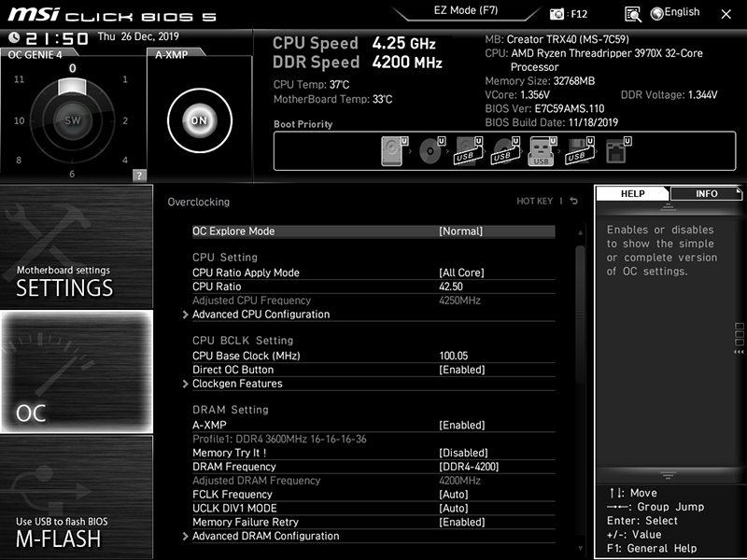Click Adjusted DRAM Frequency 4200MHz row
Viewport: 747px width, 560px height.
tap(373, 481)
